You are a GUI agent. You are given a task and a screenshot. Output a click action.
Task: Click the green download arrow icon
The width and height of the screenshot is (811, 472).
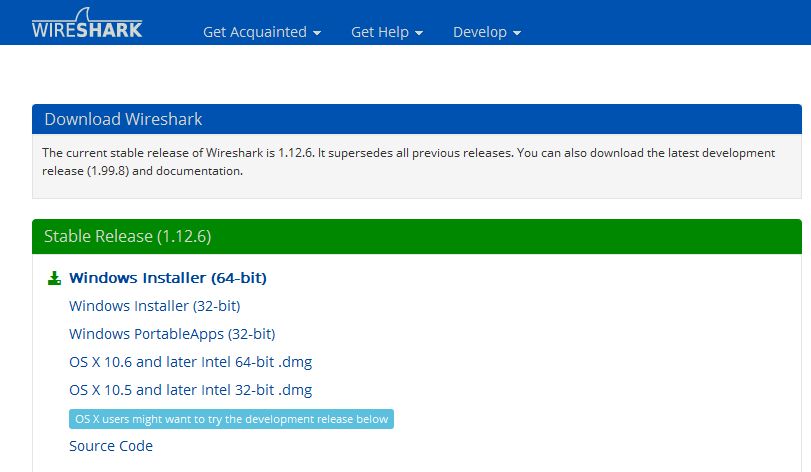(54, 278)
